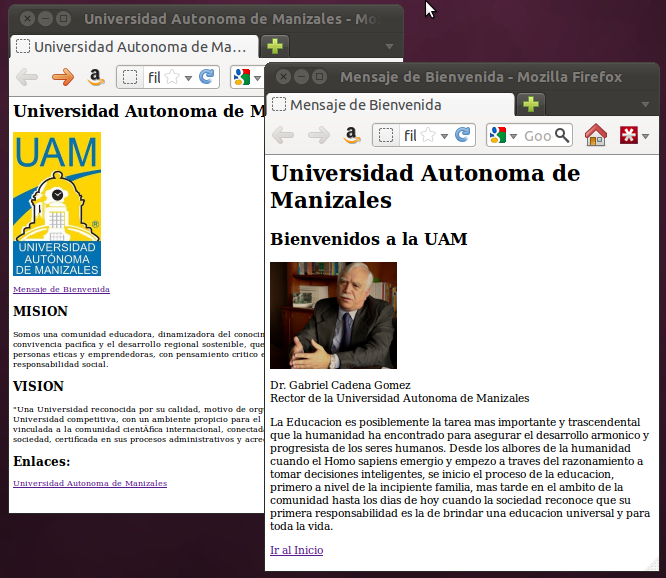The width and height of the screenshot is (666, 578).
Task: Open search engine dropdown in Mensaje de Bienvenida window
Action: 513,136
